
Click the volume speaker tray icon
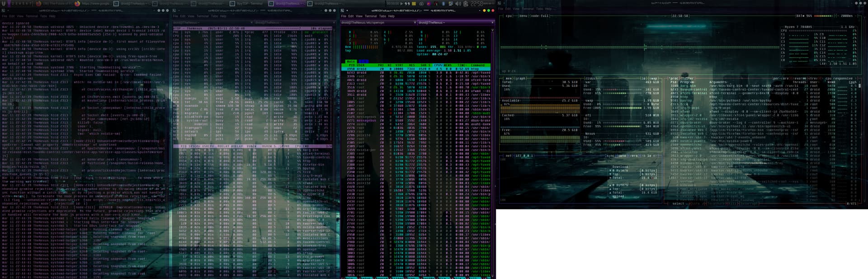tap(458, 3)
